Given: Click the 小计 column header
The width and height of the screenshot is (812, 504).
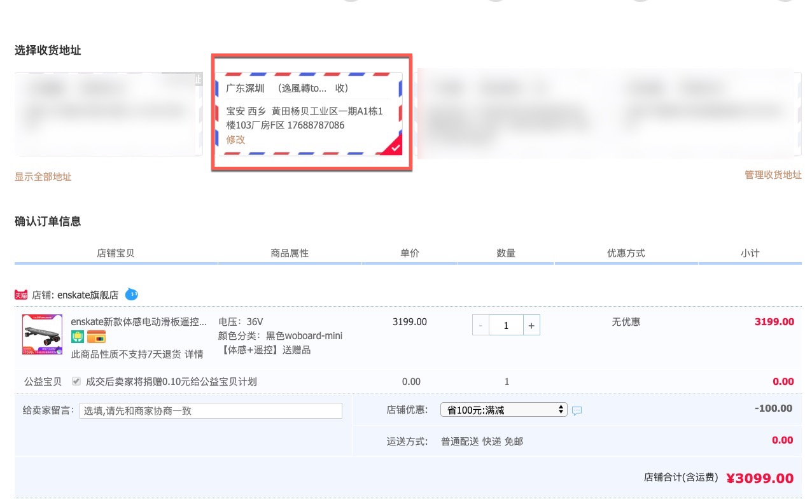Looking at the screenshot, I should 750,253.
